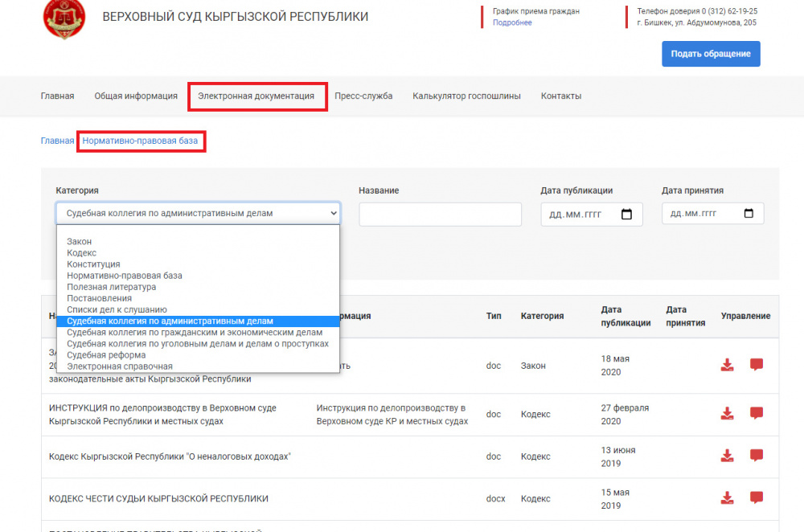This screenshot has height=532, width=804.
Task: Open comment icon for КОДЕКС ЧЕСТИ СУДЬИ row
Action: point(756,497)
